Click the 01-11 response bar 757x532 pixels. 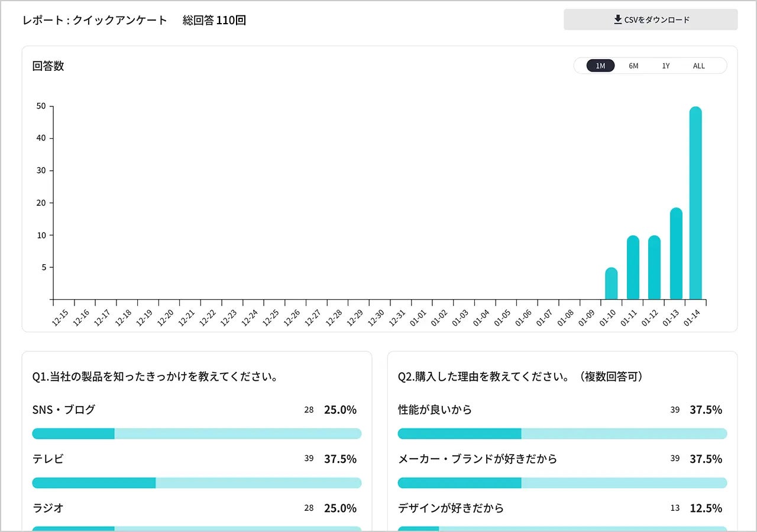click(x=633, y=267)
